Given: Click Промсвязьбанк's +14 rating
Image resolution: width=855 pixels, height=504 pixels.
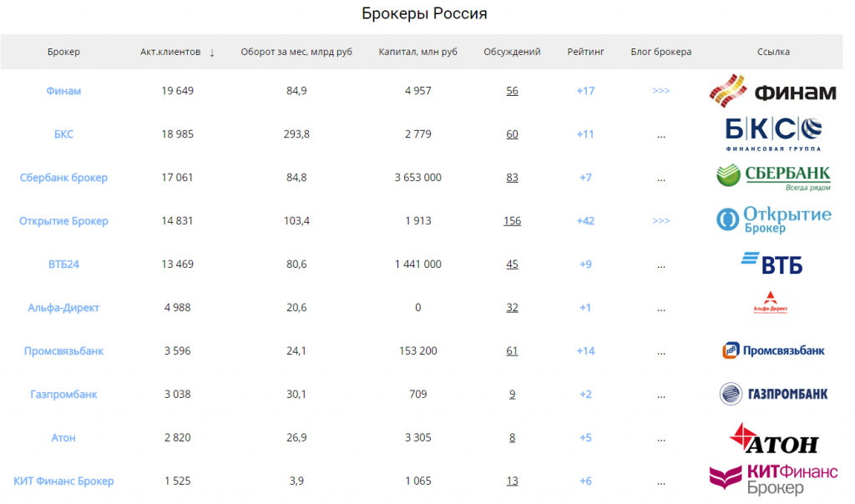Looking at the screenshot, I should 585,351.
